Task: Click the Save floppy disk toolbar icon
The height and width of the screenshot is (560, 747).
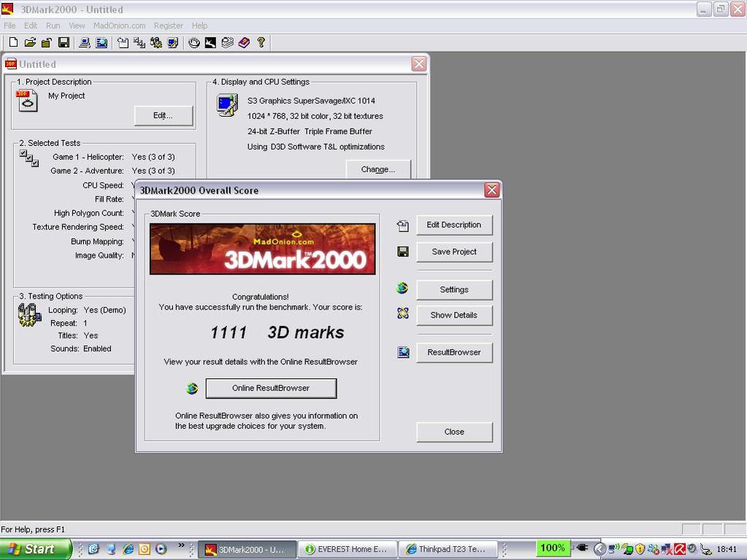Action: pos(64,43)
